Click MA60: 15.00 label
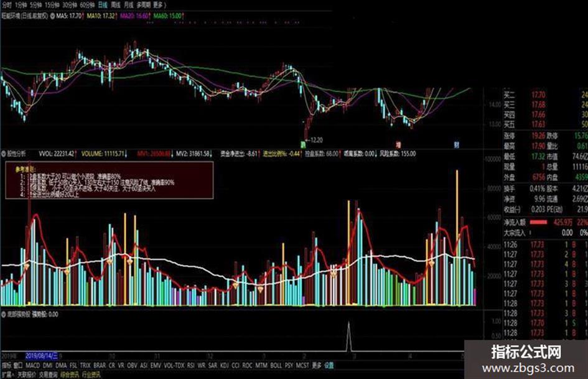The height and width of the screenshot is (379, 588). pyautogui.click(x=167, y=16)
